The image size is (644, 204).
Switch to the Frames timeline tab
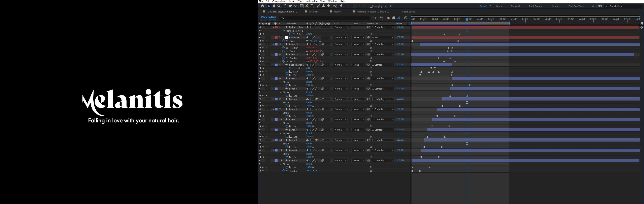tap(337, 12)
